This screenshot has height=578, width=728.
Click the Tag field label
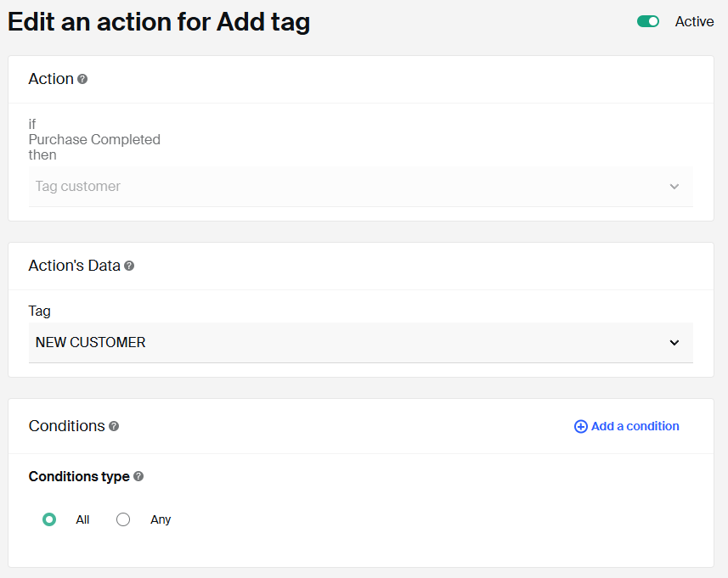(x=39, y=311)
